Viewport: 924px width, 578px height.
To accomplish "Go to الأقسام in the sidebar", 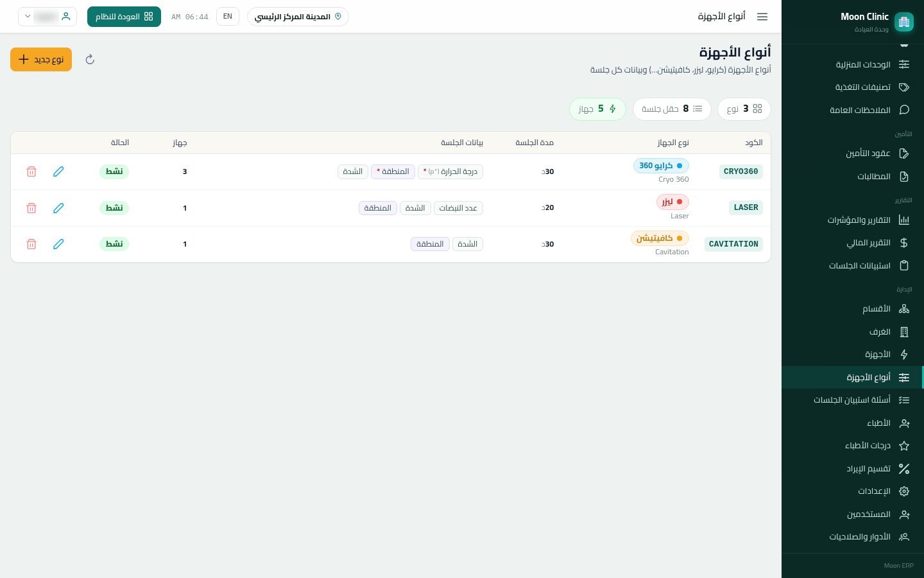I will [853, 309].
